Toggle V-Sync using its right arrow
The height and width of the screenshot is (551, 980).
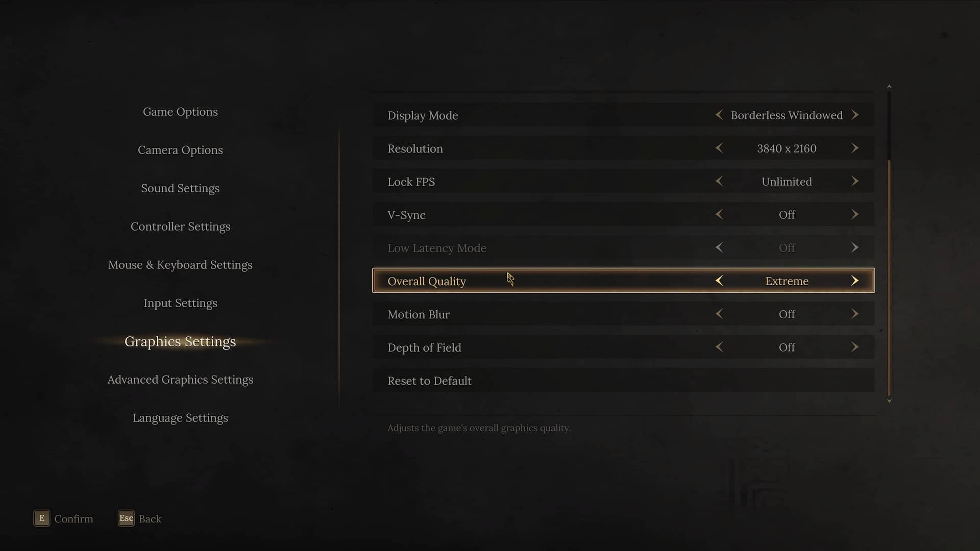pos(855,214)
